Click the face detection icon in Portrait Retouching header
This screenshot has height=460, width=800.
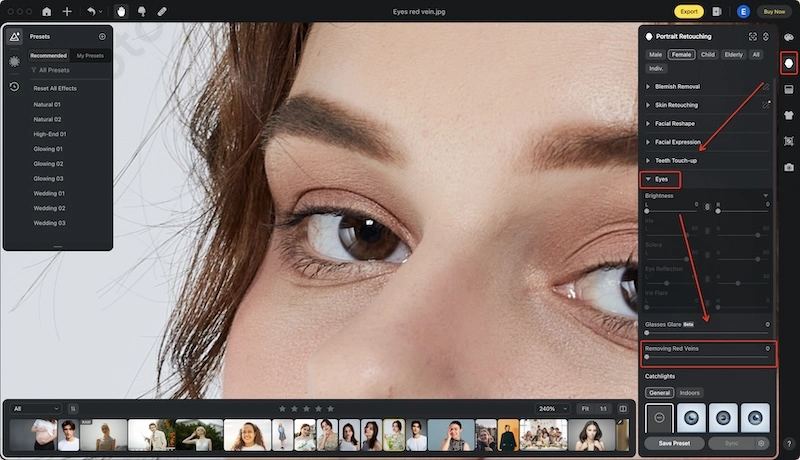[x=753, y=36]
